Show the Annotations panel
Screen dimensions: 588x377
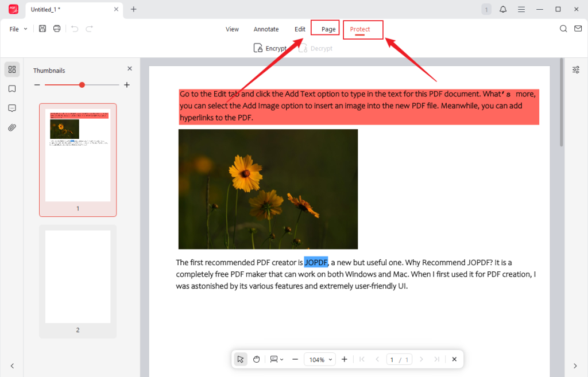point(11,108)
